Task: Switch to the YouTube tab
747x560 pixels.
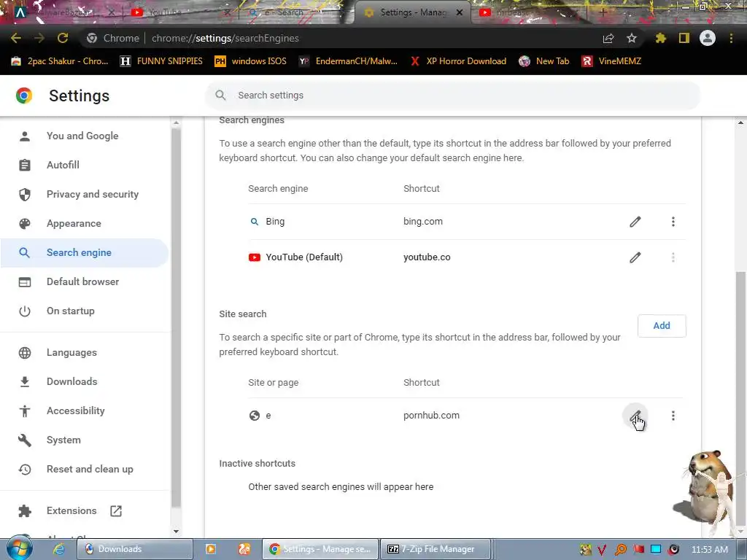Action: coord(179,12)
